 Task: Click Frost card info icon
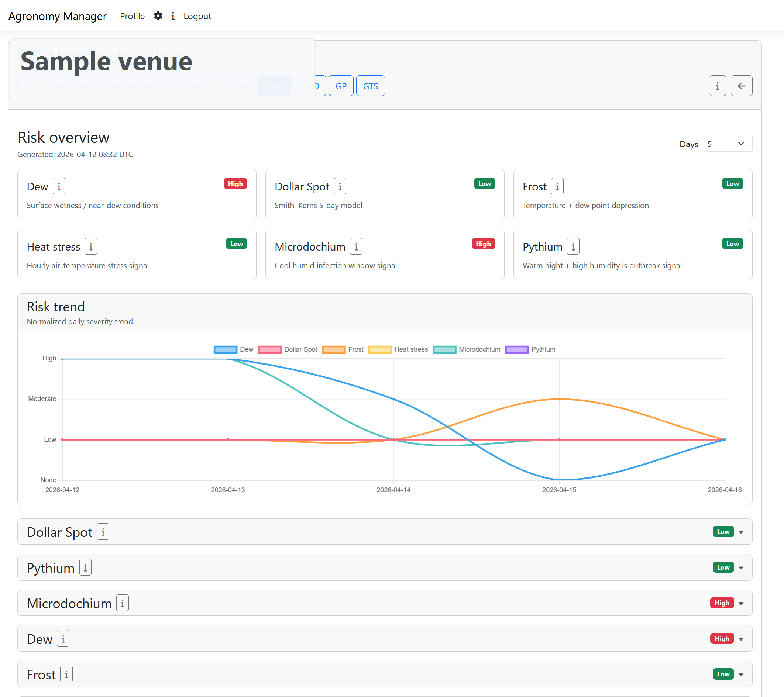pyautogui.click(x=557, y=187)
